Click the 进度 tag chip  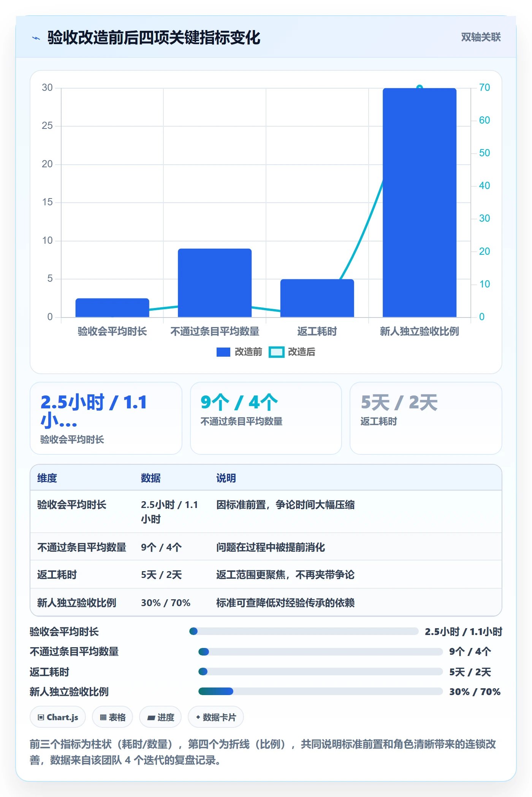(160, 717)
